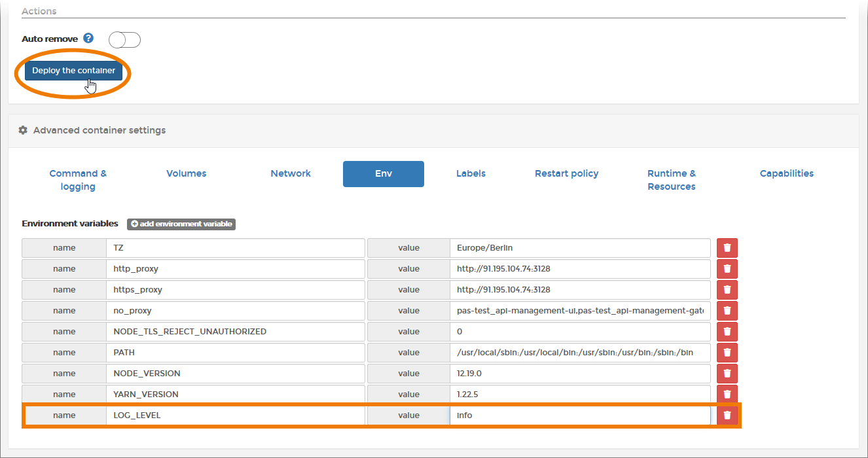Click add environment variable button
This screenshot has width=868, height=458.
pyautogui.click(x=181, y=224)
